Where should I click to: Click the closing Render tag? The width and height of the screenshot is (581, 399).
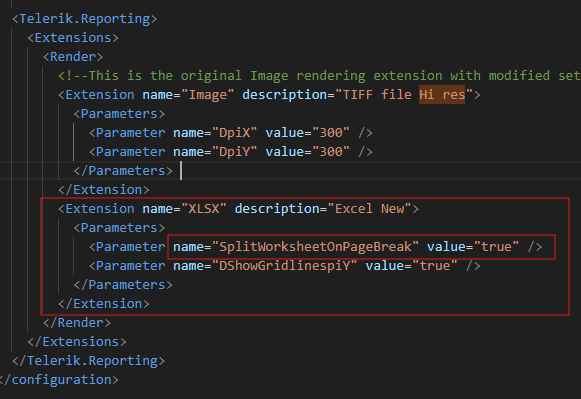(x=77, y=323)
